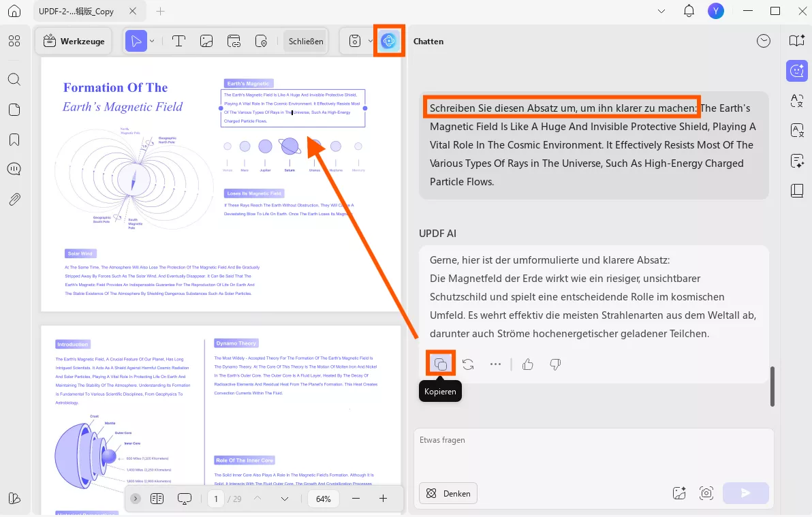Regenerate the AI response
Screen dimensions: 812x517
pyautogui.click(x=468, y=364)
